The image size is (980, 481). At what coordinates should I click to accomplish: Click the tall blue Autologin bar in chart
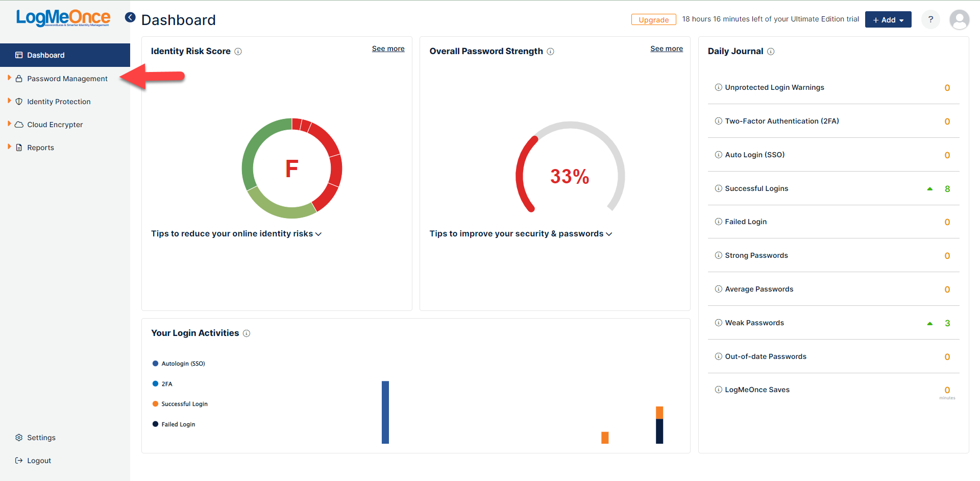tap(385, 412)
